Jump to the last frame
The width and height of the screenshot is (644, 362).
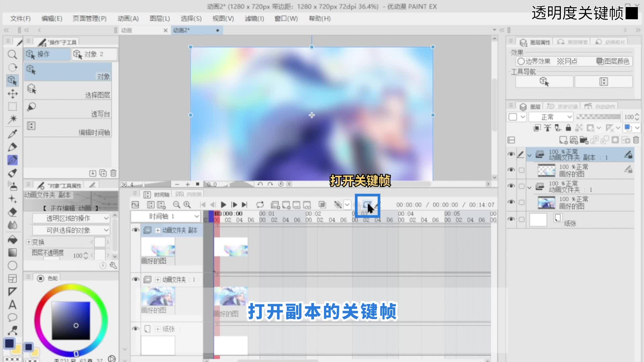point(245,204)
